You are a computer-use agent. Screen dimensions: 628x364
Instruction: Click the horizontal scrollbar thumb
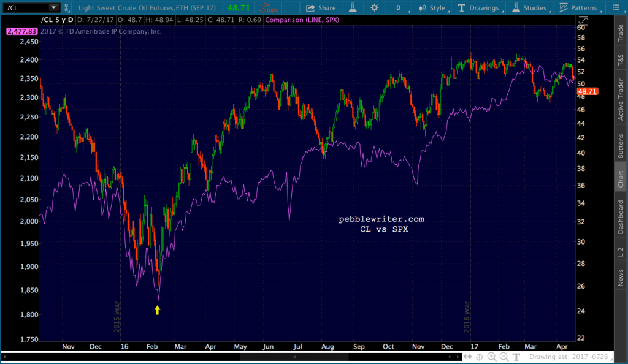(x=294, y=357)
